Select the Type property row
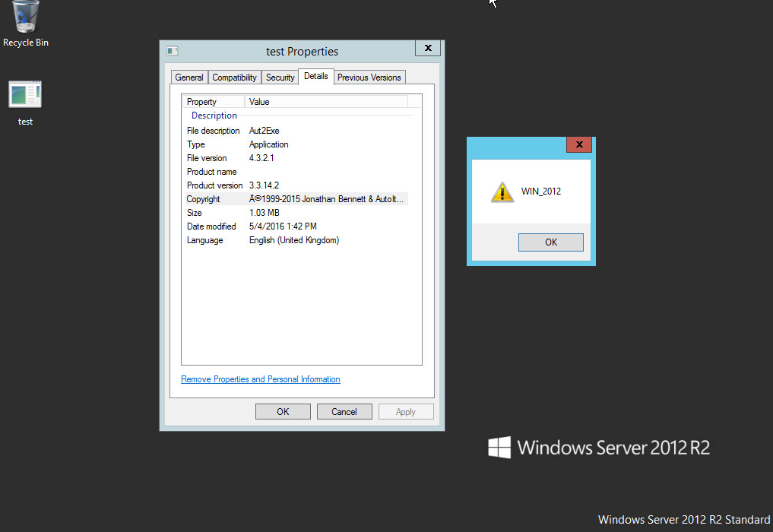 [296, 144]
